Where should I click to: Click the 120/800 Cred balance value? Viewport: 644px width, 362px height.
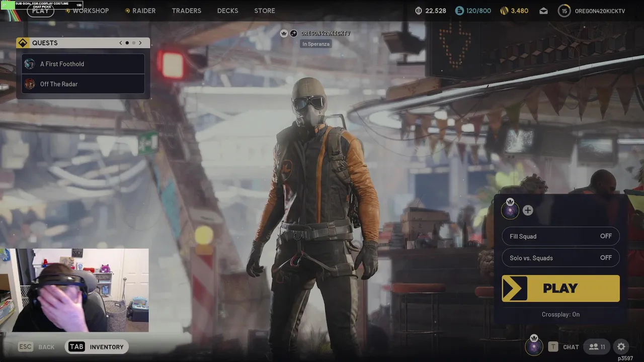(x=478, y=11)
